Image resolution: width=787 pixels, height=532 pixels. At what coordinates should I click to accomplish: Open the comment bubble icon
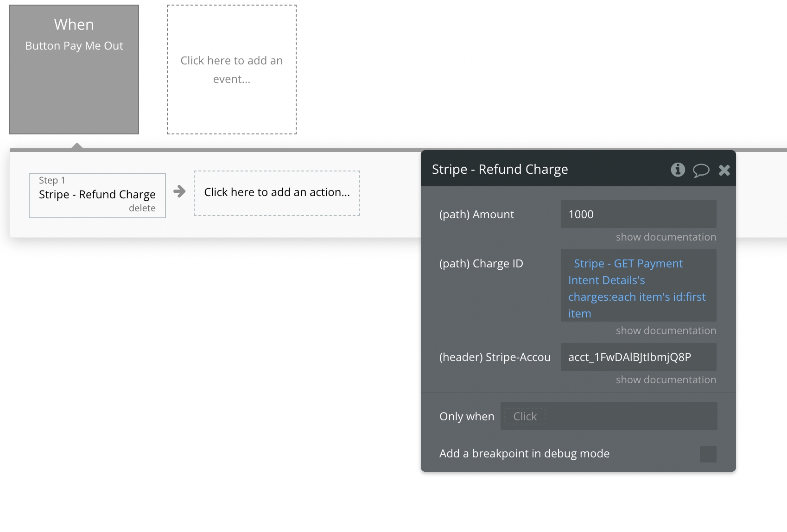click(701, 171)
